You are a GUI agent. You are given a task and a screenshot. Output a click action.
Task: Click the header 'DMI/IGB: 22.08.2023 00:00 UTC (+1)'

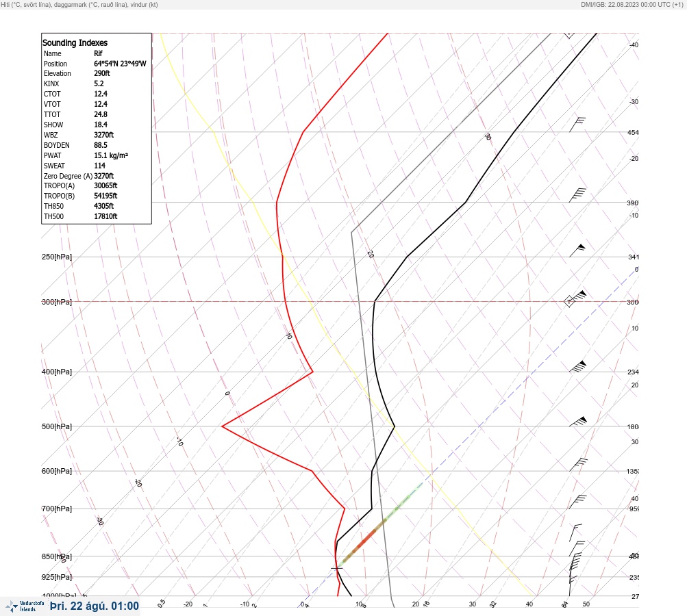pyautogui.click(x=632, y=4)
